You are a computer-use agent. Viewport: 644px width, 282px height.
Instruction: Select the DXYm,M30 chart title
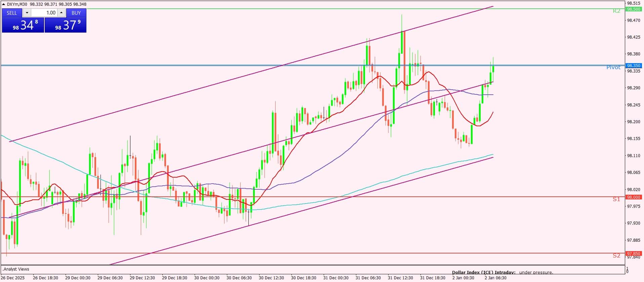[17, 4]
